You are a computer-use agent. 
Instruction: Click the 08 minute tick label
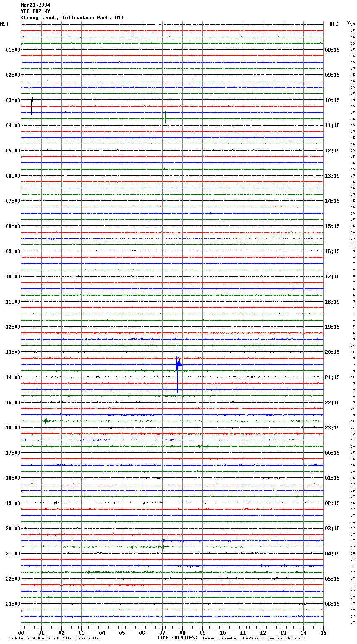182,633
